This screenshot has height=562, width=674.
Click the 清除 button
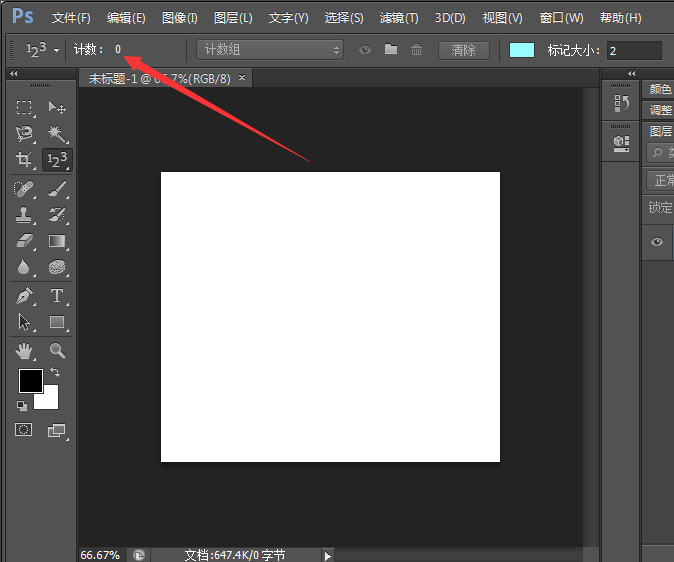(463, 50)
